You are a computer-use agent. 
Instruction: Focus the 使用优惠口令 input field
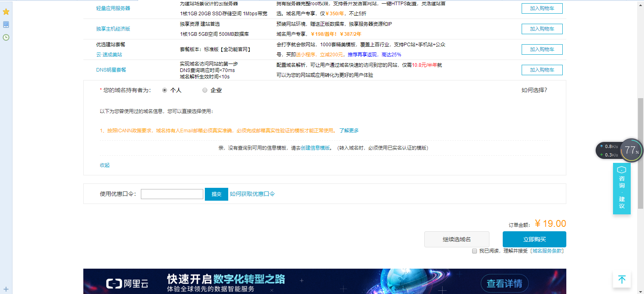(172, 194)
